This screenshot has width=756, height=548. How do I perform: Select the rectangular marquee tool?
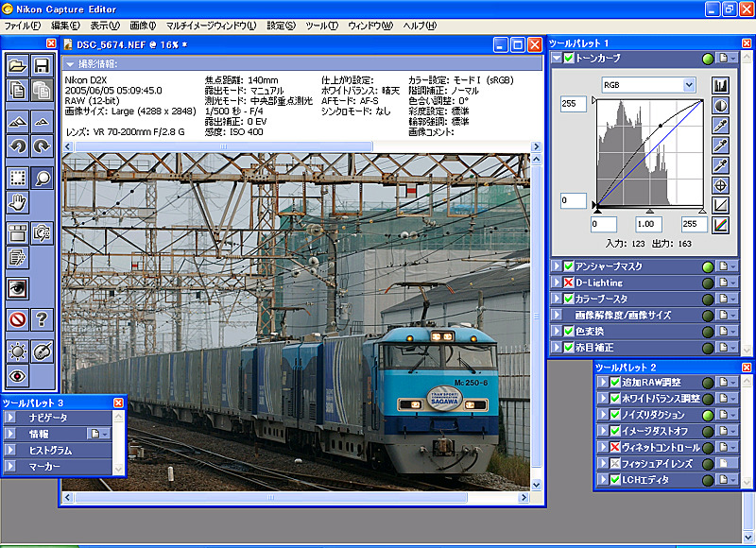[x=17, y=178]
